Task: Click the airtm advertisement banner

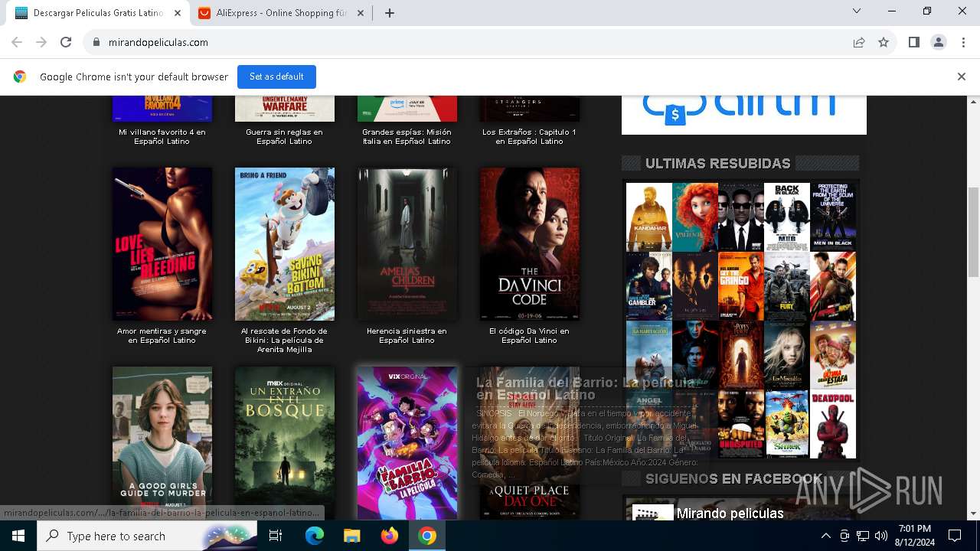Action: [744, 115]
